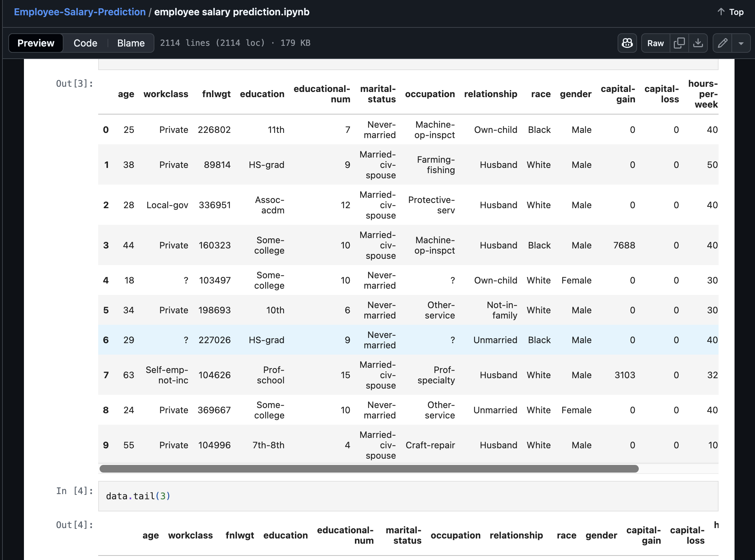Select the 7688 capital-gain cell

(624, 245)
